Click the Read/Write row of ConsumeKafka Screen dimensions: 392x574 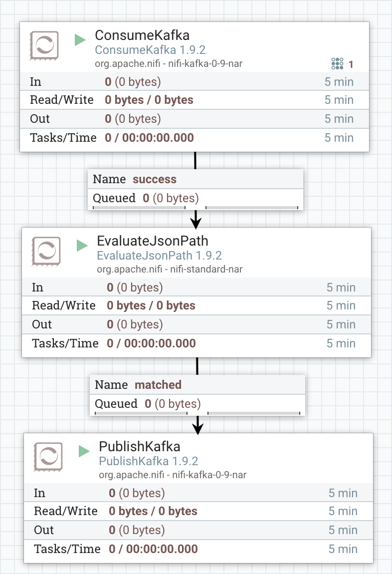coord(195,100)
